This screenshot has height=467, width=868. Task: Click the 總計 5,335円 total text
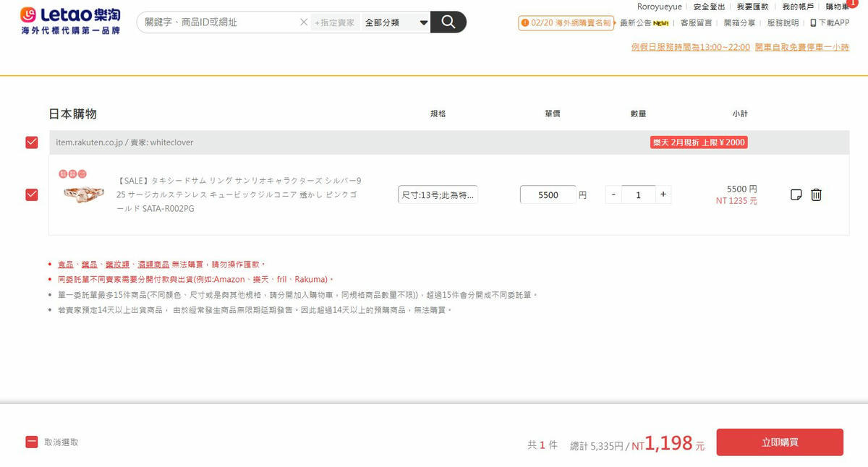[597, 446]
